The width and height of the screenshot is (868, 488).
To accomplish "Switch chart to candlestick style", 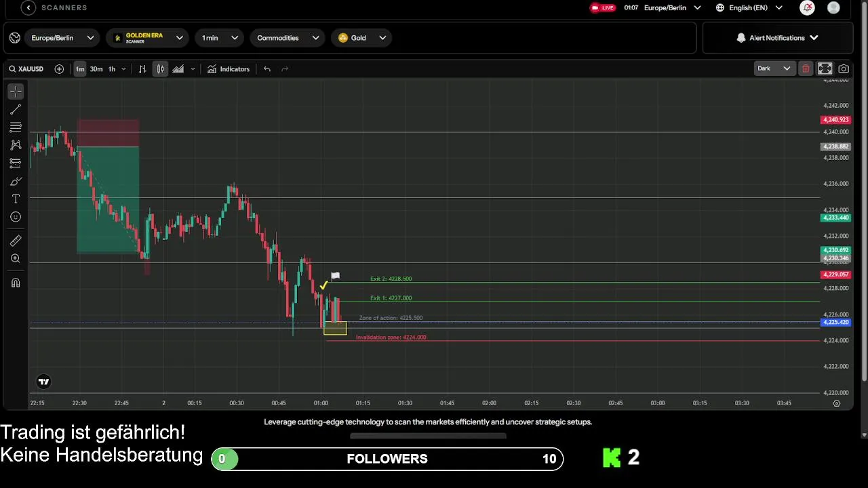I will point(160,69).
